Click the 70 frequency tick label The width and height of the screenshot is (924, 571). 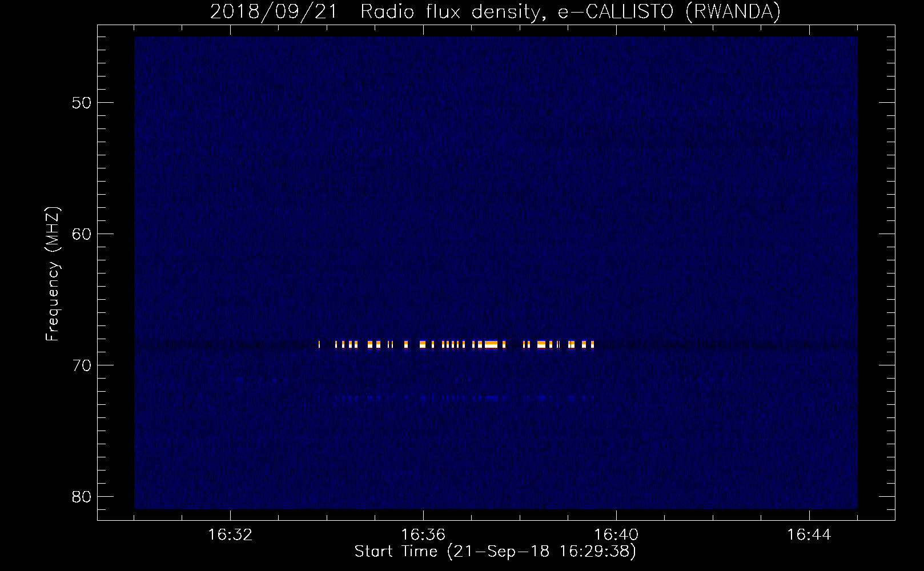click(x=82, y=365)
